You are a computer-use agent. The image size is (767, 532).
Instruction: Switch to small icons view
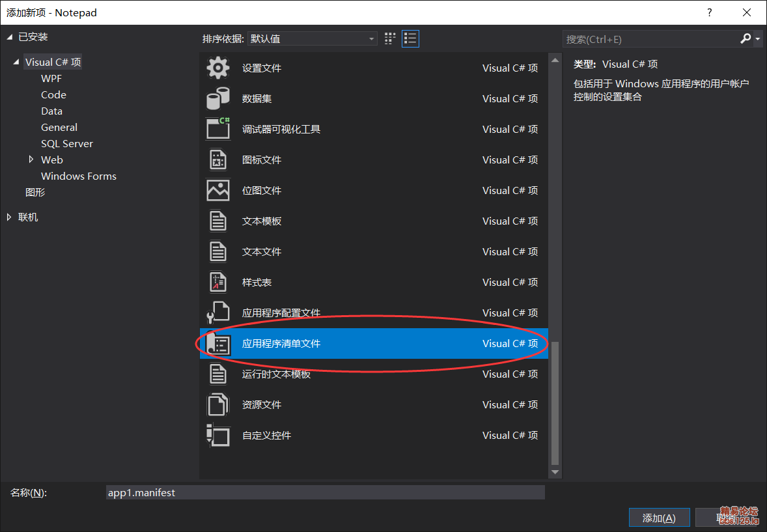click(390, 38)
